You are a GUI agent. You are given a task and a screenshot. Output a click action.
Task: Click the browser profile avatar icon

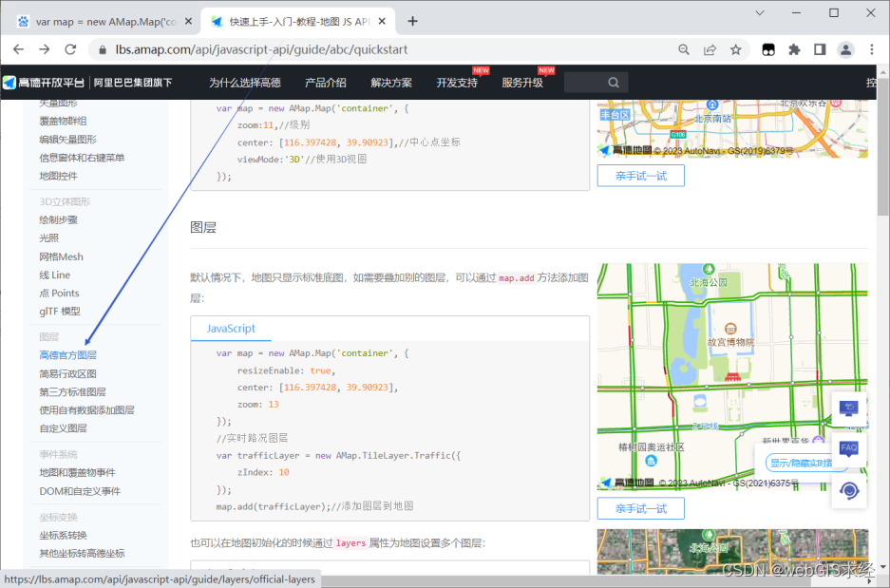[x=845, y=48]
